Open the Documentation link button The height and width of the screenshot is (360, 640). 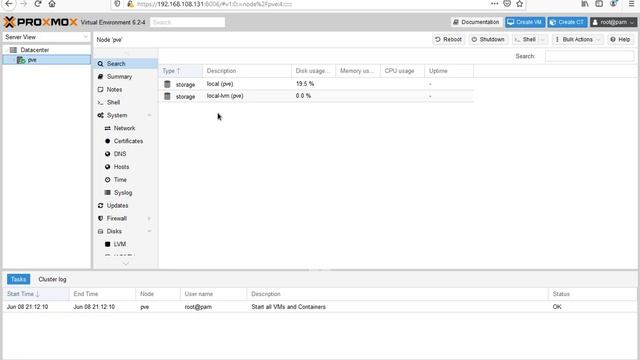(476, 22)
